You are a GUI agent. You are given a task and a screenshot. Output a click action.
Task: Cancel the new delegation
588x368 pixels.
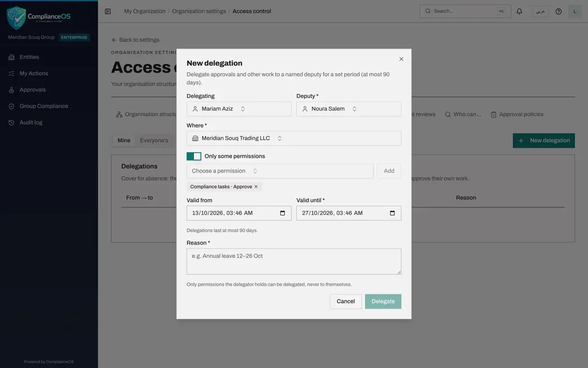(346, 301)
